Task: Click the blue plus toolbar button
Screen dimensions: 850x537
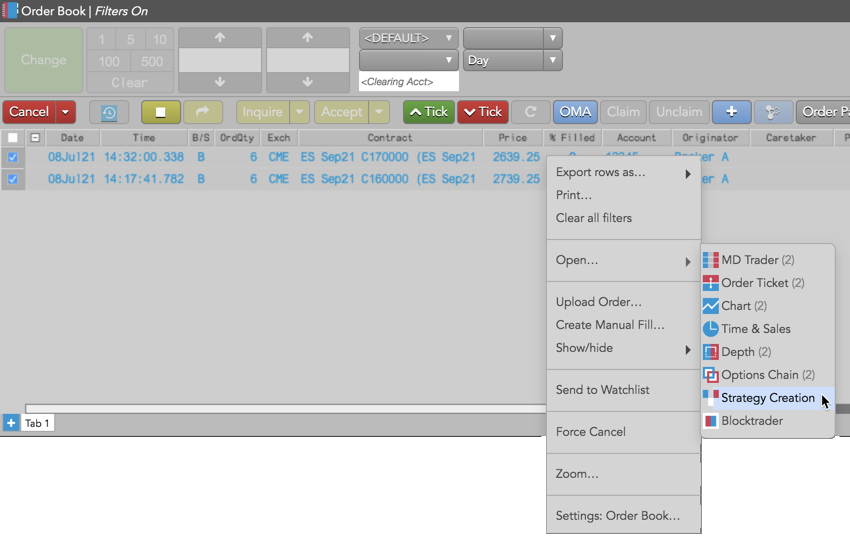Action: [731, 112]
